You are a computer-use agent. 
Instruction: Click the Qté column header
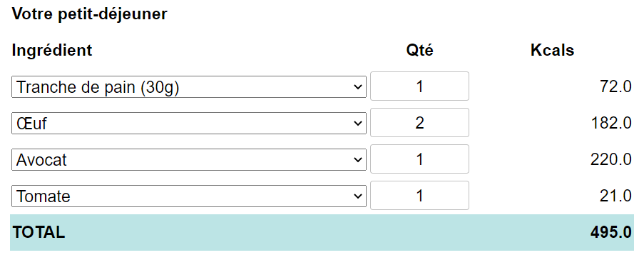[x=420, y=50]
